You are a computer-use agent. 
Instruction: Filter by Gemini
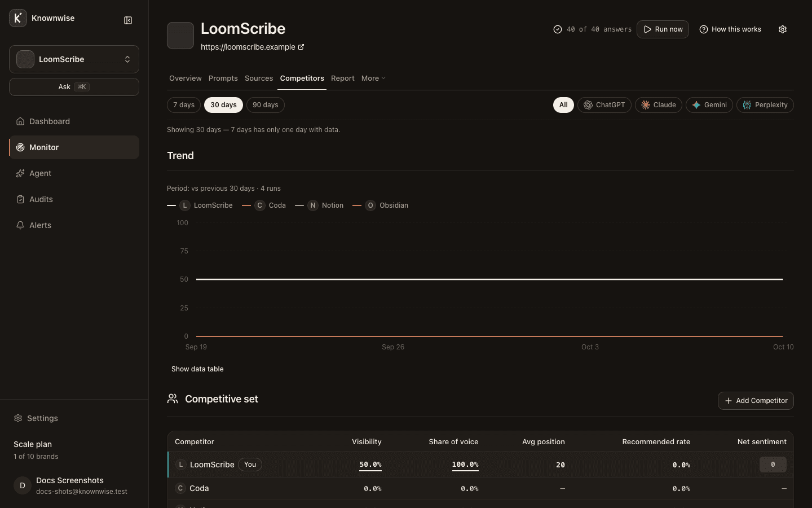(x=709, y=105)
